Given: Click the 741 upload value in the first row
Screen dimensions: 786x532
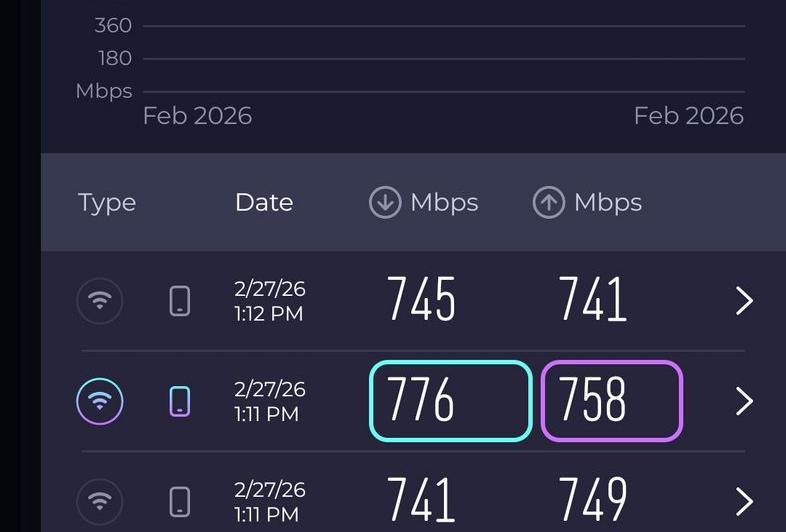Looking at the screenshot, I should click(x=593, y=300).
